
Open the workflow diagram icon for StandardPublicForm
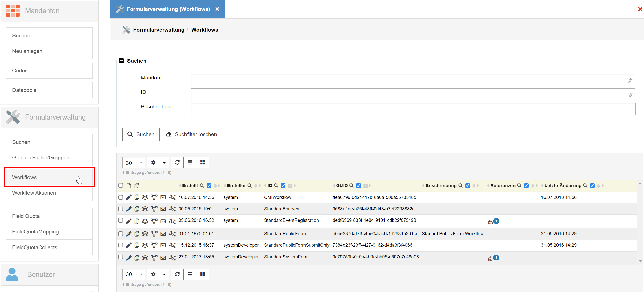click(x=154, y=234)
